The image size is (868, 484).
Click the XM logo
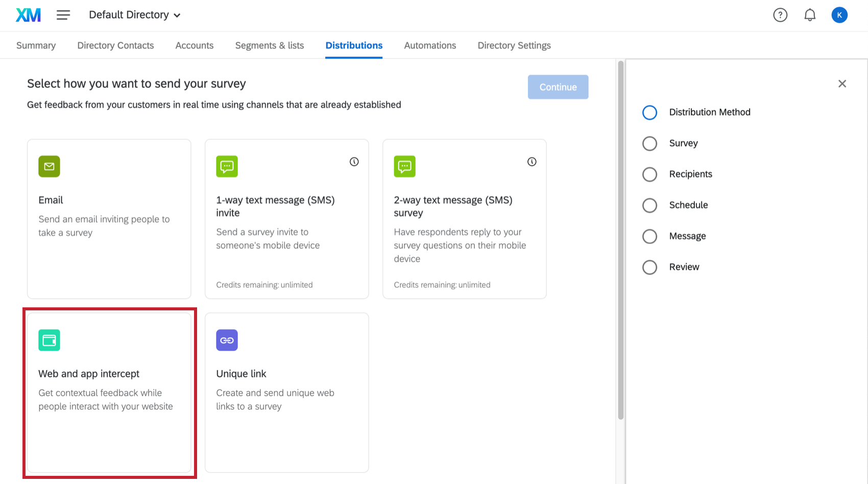28,15
